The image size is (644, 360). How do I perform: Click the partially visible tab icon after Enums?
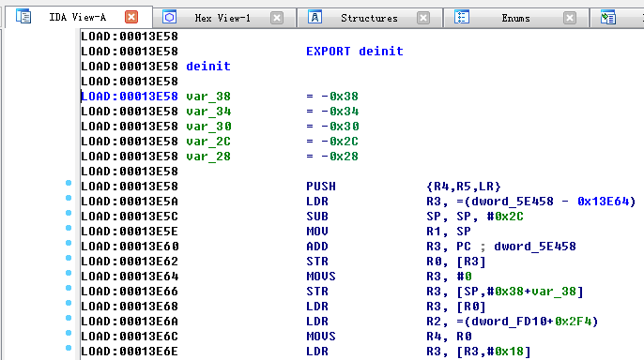[x=608, y=18]
